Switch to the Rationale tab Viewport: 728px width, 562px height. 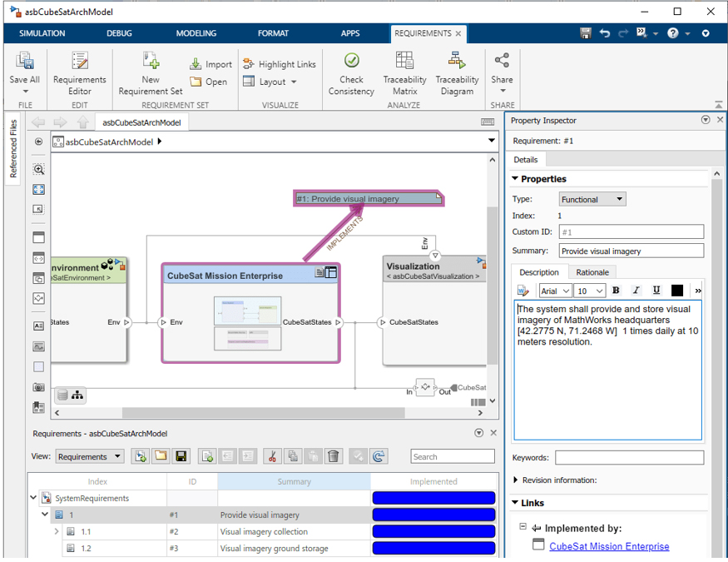pos(592,272)
